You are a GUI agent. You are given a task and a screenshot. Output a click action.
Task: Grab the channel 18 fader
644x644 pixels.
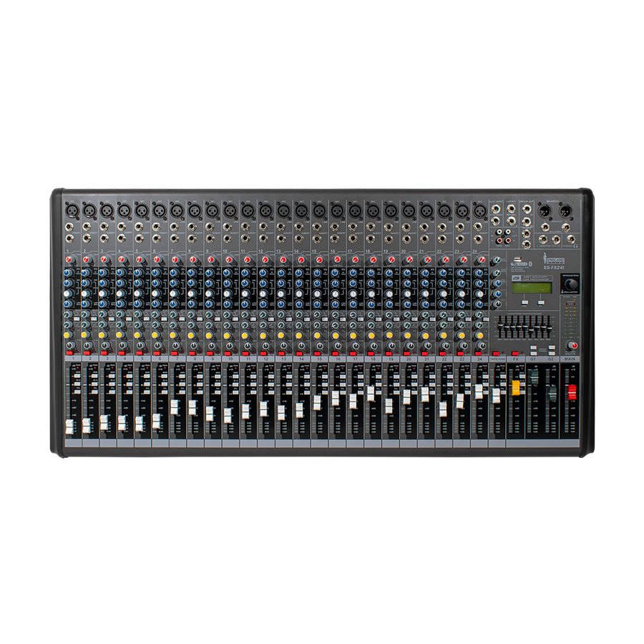tap(371, 394)
